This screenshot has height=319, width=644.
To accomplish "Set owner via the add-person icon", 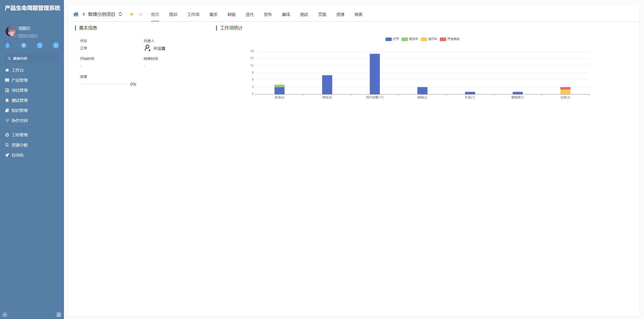I will pos(148,48).
